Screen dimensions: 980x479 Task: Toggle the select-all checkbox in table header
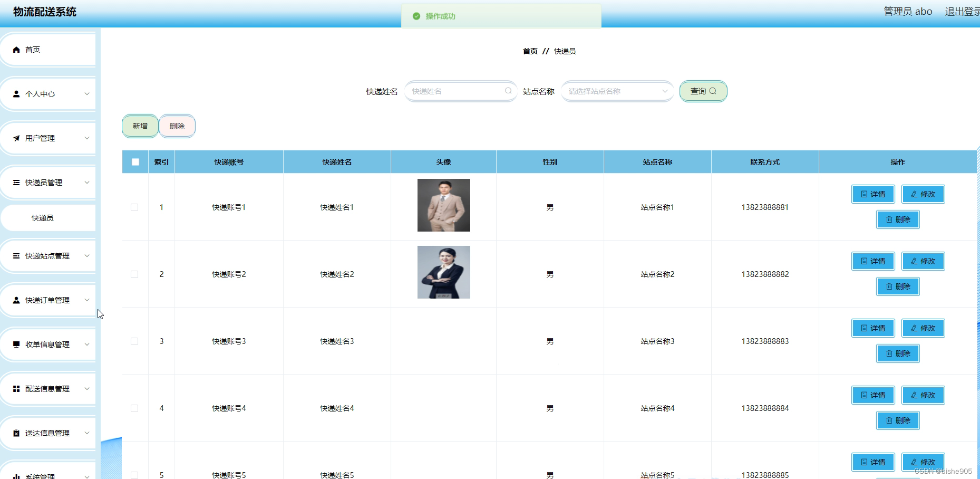[135, 161]
